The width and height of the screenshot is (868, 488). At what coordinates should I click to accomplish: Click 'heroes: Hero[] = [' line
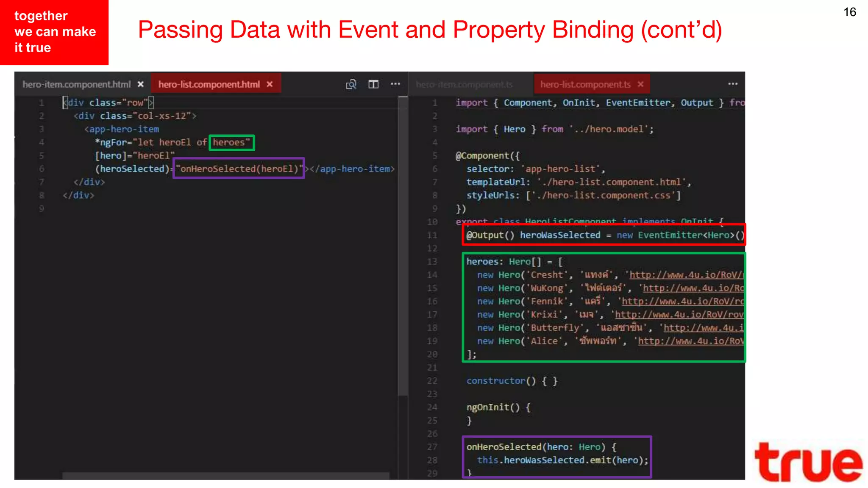(x=515, y=262)
